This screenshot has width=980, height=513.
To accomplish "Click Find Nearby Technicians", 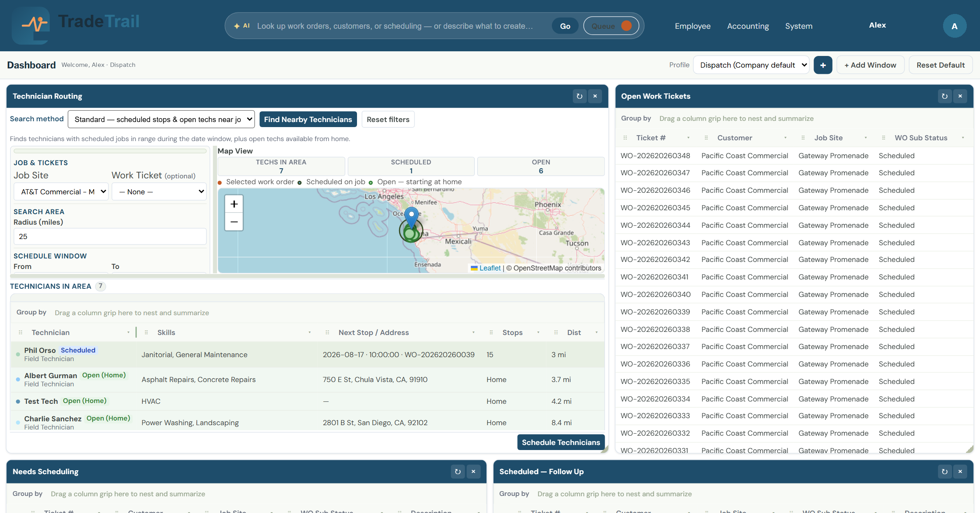I will 308,119.
